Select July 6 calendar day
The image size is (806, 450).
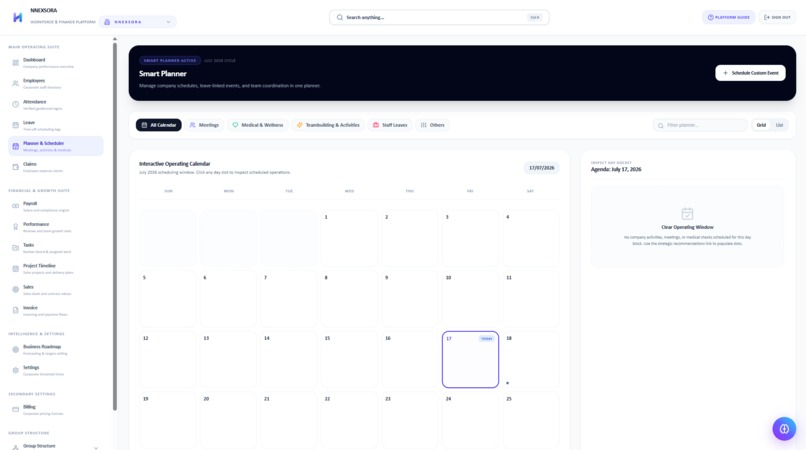(228, 299)
